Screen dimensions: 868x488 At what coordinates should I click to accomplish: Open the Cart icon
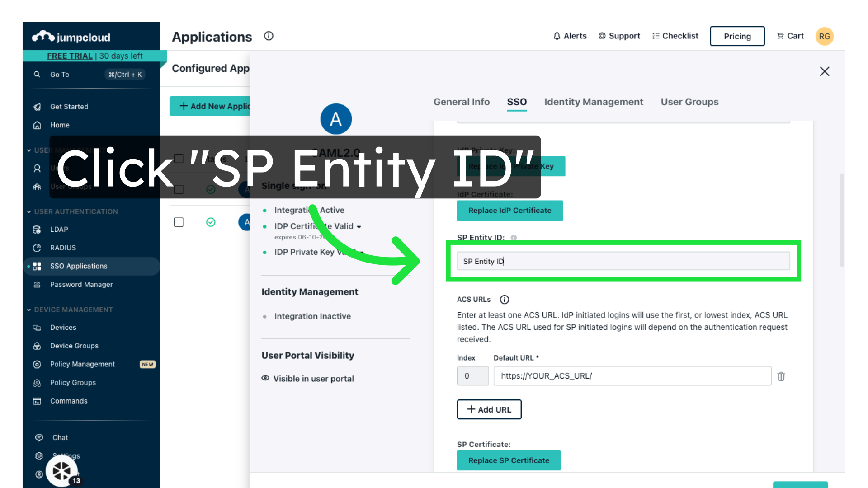[x=780, y=36]
